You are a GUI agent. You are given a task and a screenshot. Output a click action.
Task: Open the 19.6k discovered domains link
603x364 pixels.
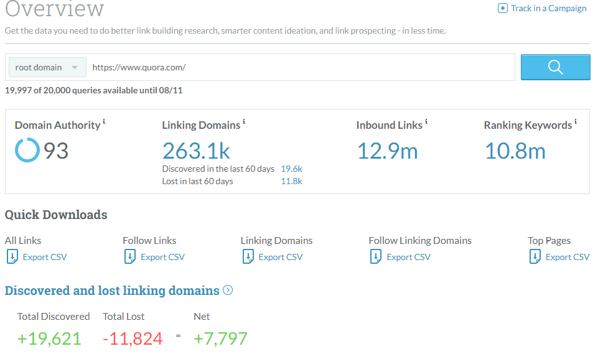[291, 169]
